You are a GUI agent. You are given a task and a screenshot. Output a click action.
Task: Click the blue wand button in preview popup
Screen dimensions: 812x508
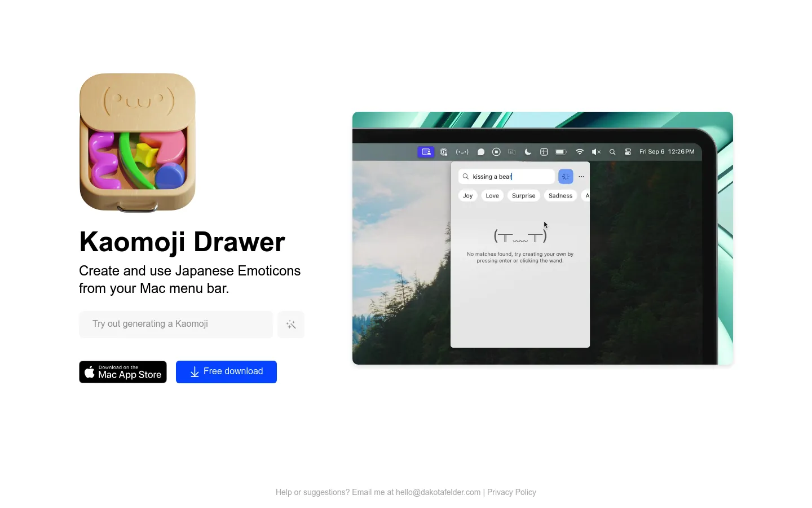[x=566, y=177]
